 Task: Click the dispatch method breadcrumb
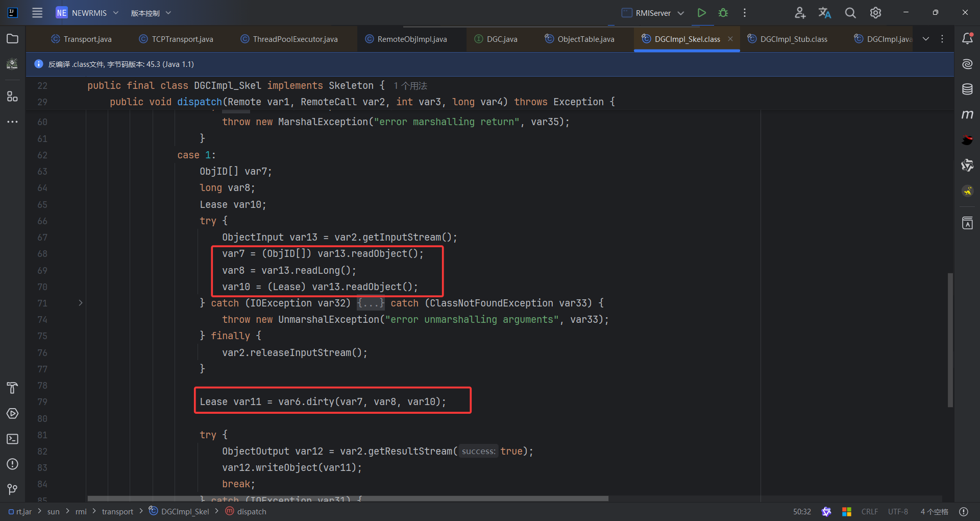pos(246,512)
